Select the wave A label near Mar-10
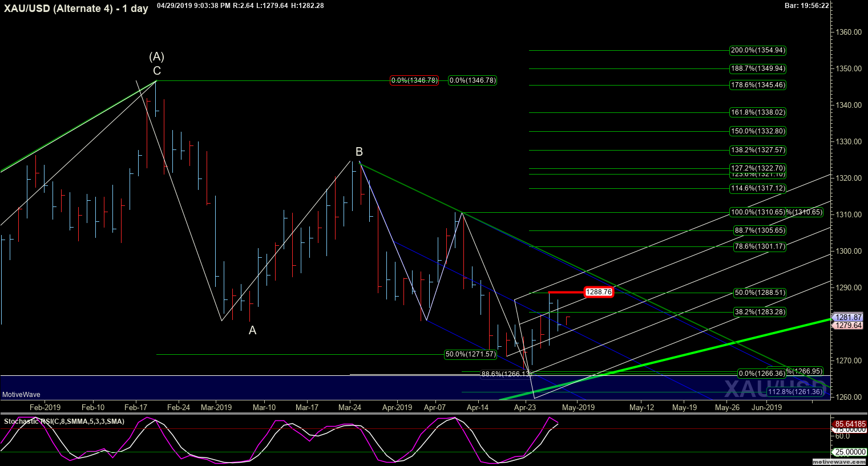Viewport: 868px width, 466px height. (252, 330)
